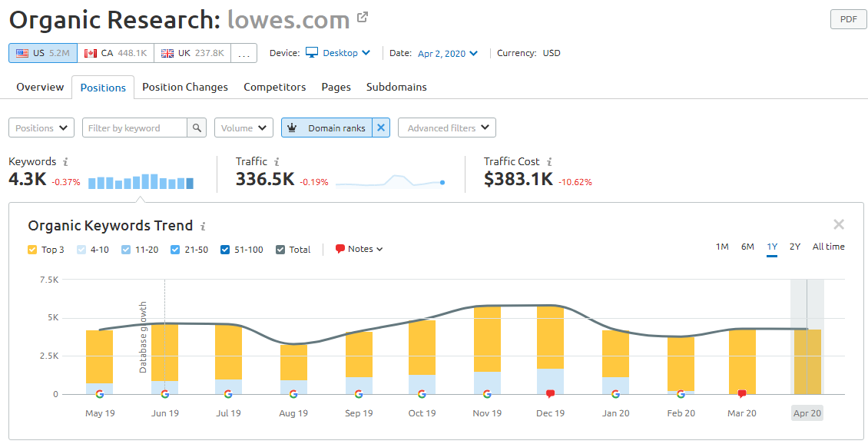
Task: Set chart range to All time
Action: click(828, 247)
